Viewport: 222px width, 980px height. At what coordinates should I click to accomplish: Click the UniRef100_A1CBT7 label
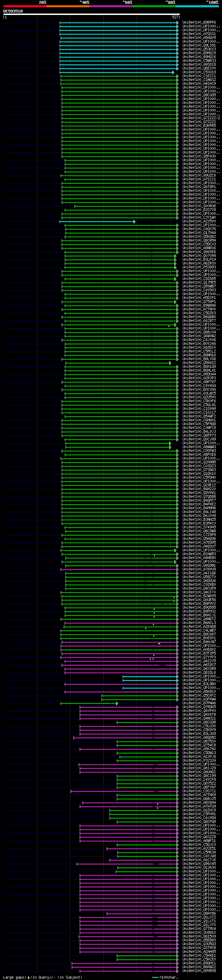199,321
